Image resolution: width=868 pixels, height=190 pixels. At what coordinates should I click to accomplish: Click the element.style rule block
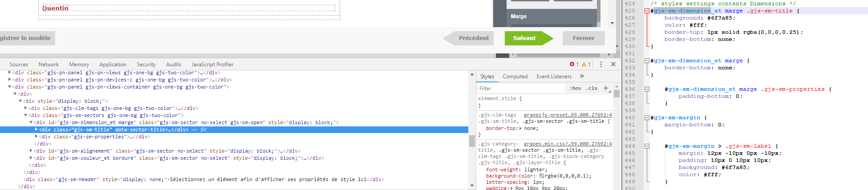[x=544, y=102]
